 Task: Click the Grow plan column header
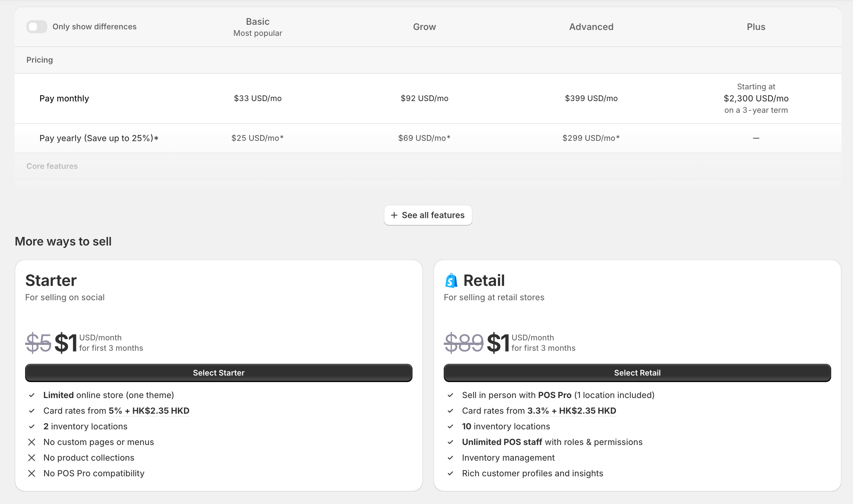click(424, 27)
